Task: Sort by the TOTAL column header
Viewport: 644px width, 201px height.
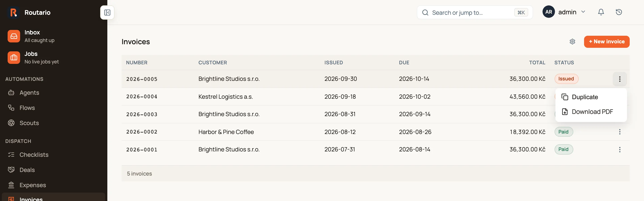Action: coord(537,63)
